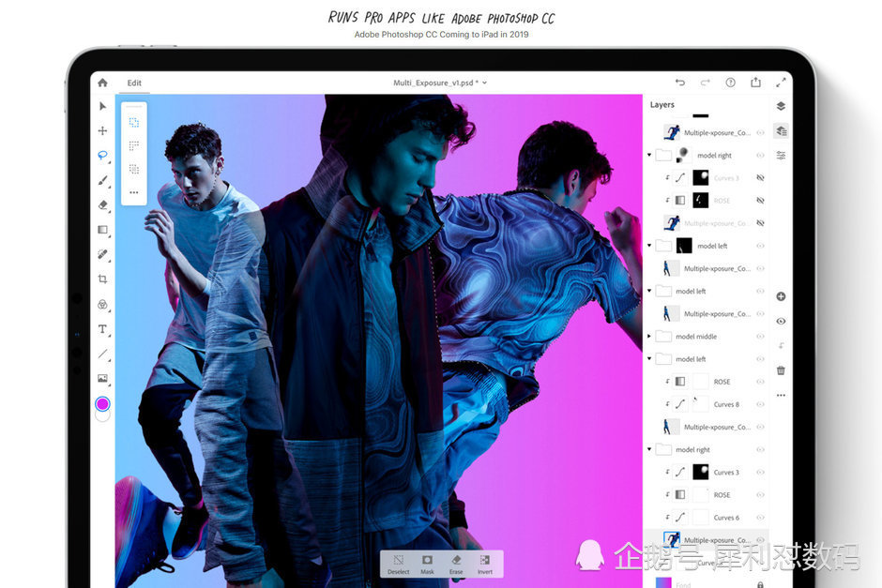Tap the Mask button
Screen dimensions: 882x588
pos(427,565)
